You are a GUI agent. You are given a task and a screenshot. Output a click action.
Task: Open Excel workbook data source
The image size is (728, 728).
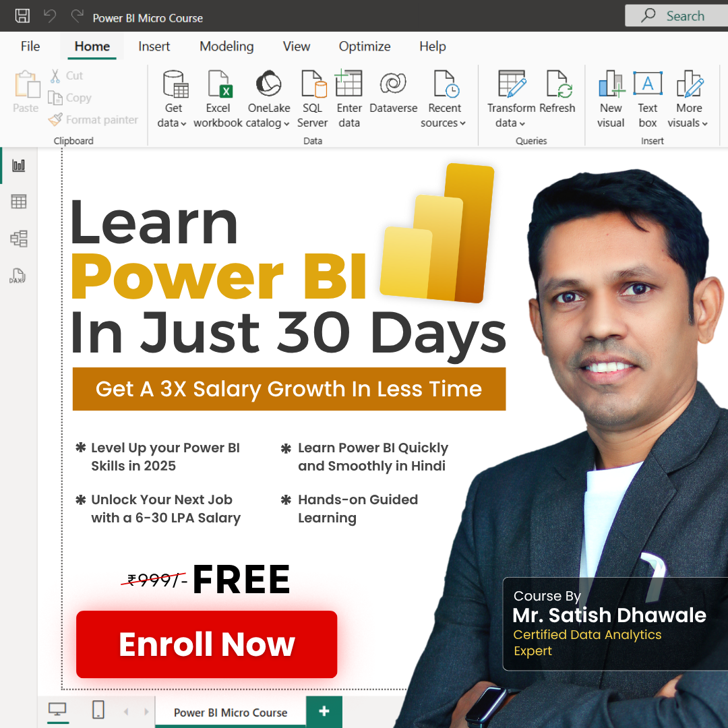point(218,99)
